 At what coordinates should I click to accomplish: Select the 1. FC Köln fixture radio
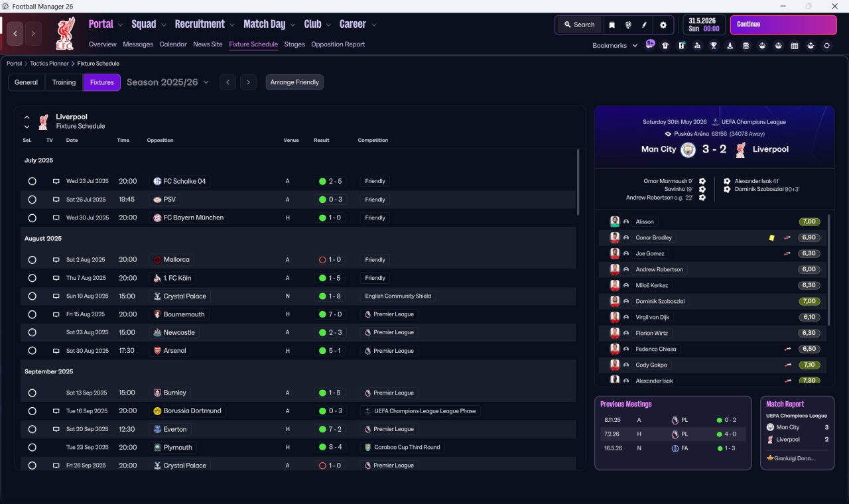(32, 278)
